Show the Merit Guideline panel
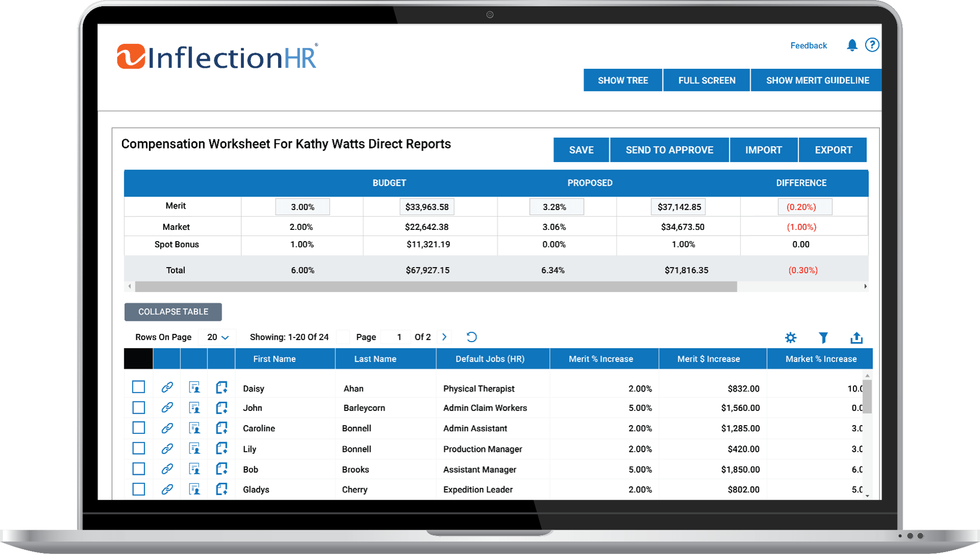Screen dimensions: 980x554 tap(817, 80)
